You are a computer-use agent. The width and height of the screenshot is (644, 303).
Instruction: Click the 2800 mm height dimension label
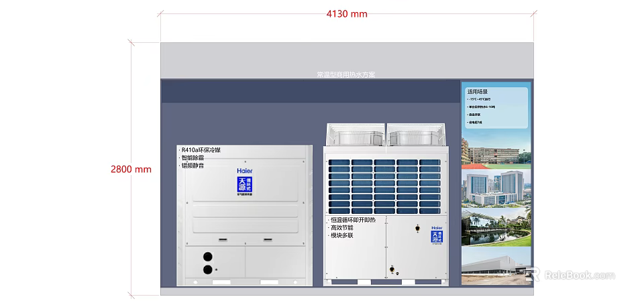[131, 169]
